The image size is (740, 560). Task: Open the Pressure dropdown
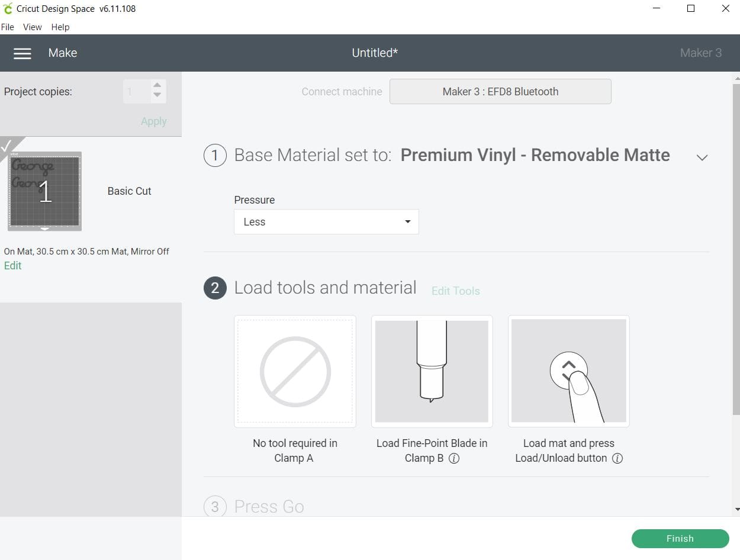[x=326, y=222]
